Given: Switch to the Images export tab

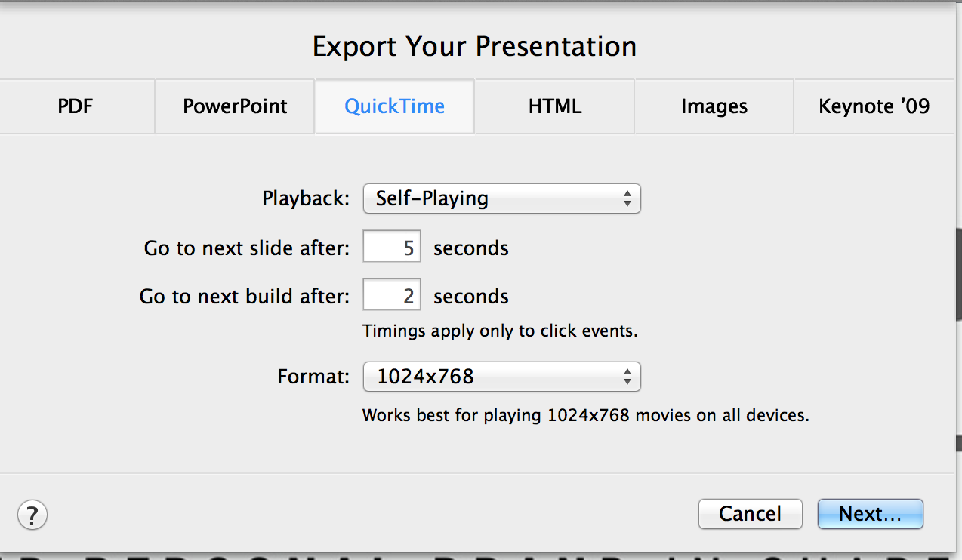Looking at the screenshot, I should (714, 106).
